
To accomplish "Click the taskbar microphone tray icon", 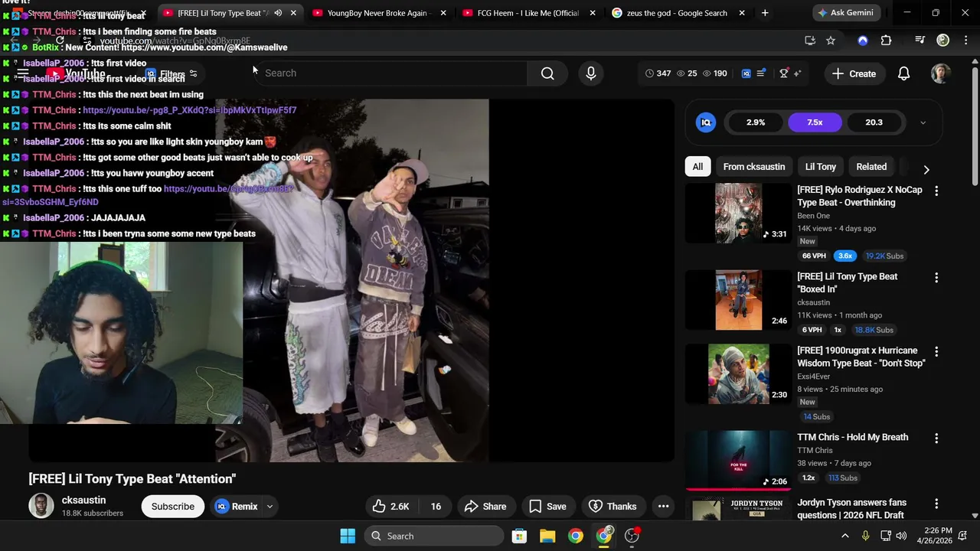I will click(x=865, y=536).
